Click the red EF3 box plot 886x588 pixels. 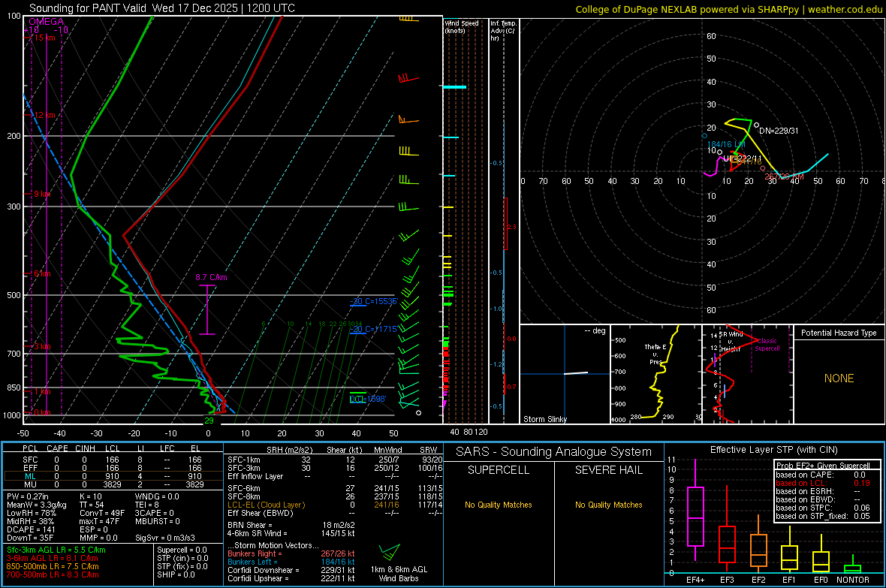(x=727, y=529)
